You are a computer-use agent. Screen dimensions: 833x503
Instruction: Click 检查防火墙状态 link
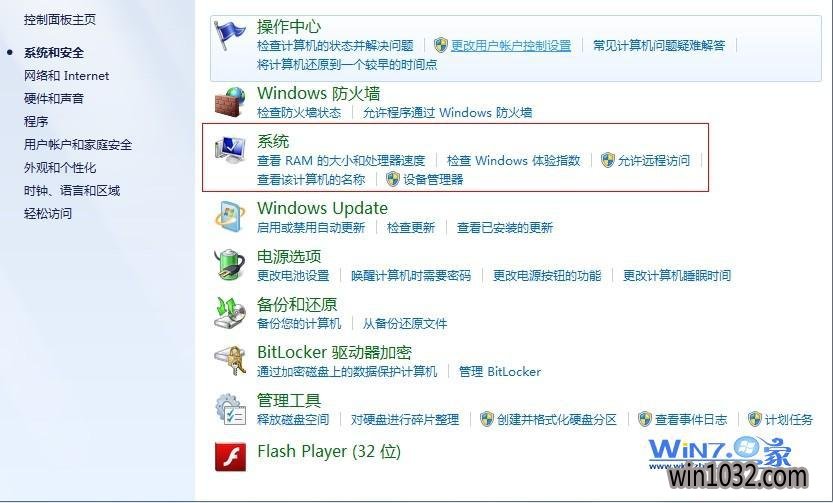tap(299, 113)
